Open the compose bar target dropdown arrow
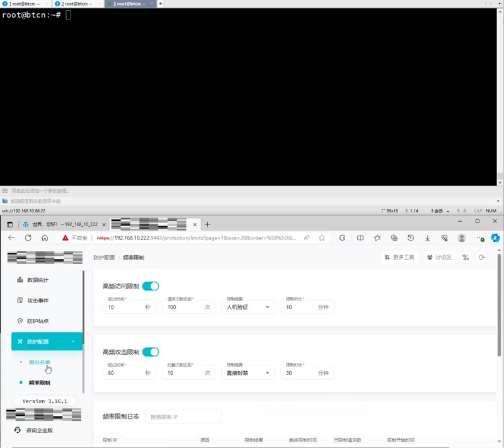Image resolution: width=504 pixels, height=448 pixels. coord(498,201)
